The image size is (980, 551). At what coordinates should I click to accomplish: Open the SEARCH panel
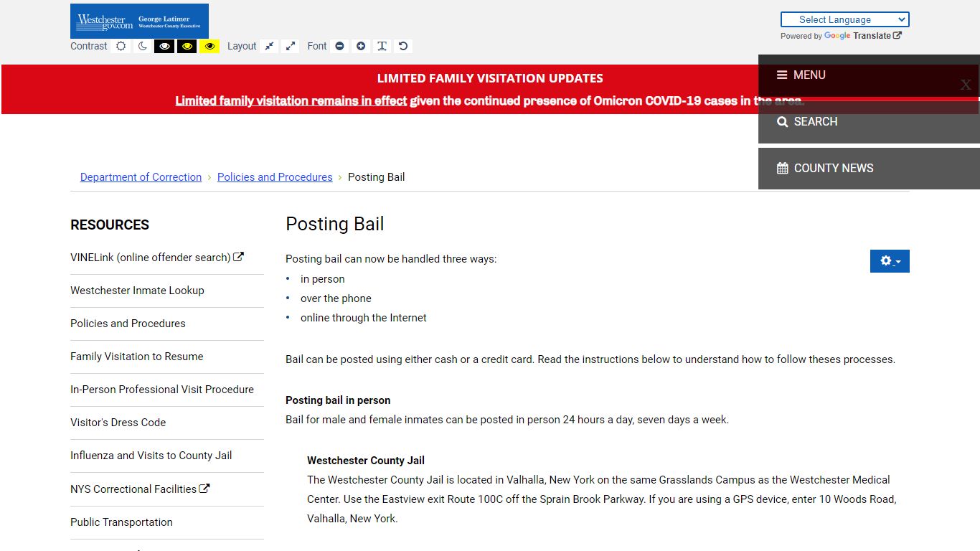coord(869,122)
